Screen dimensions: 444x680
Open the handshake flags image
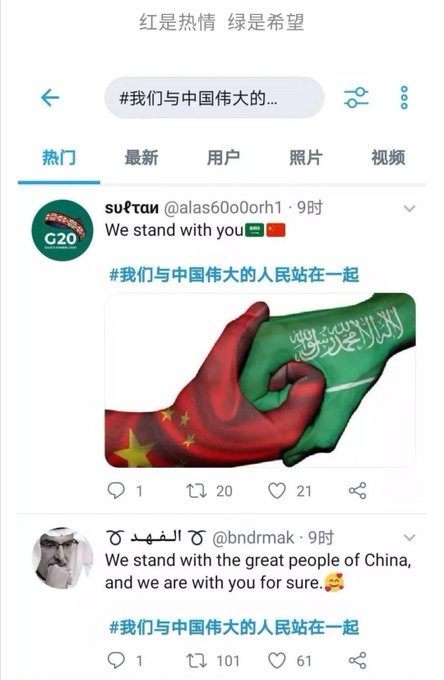point(260,380)
